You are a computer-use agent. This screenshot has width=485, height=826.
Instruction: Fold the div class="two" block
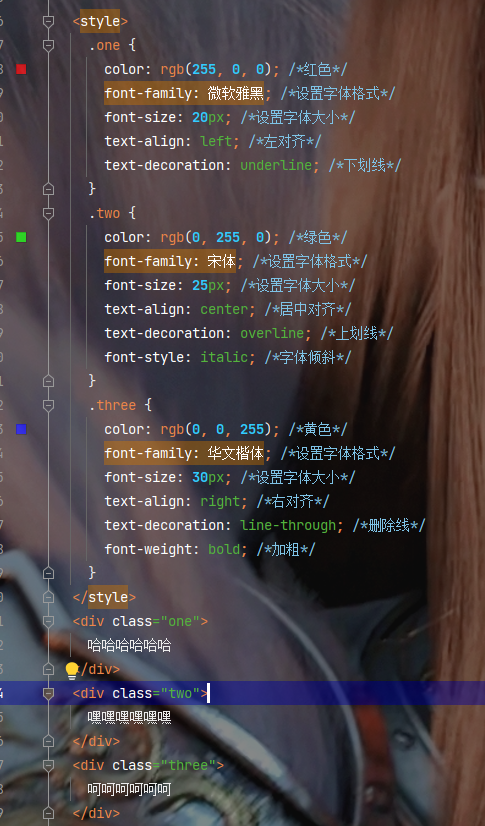48,693
